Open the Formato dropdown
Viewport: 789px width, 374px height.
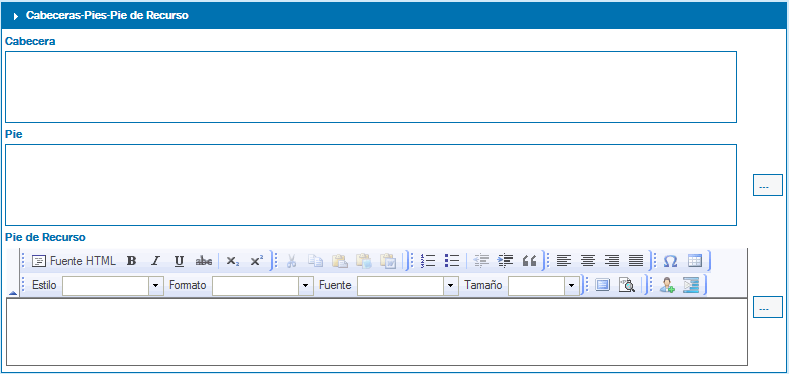[305, 286]
